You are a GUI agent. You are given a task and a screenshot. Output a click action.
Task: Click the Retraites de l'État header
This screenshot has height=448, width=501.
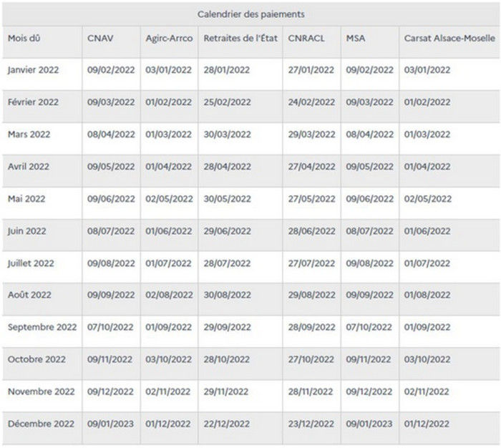[240, 39]
